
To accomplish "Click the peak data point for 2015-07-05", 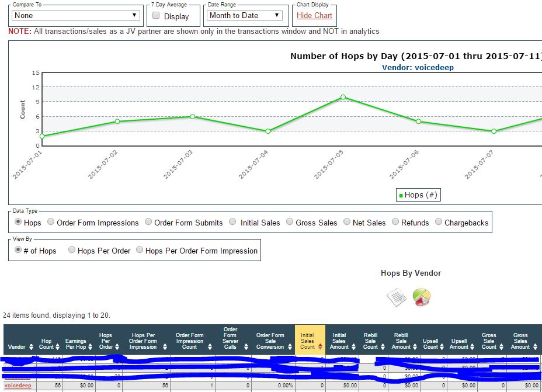I will [343, 97].
